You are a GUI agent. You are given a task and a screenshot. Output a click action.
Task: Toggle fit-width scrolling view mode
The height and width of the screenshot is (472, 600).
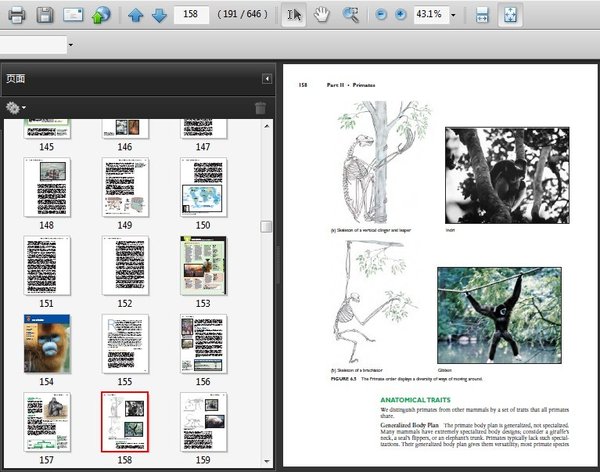coord(482,15)
